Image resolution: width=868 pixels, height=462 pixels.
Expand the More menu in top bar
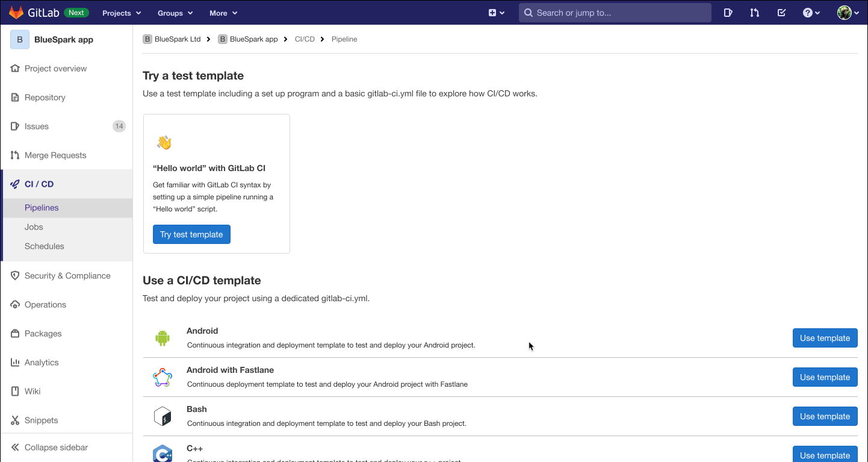[223, 13]
